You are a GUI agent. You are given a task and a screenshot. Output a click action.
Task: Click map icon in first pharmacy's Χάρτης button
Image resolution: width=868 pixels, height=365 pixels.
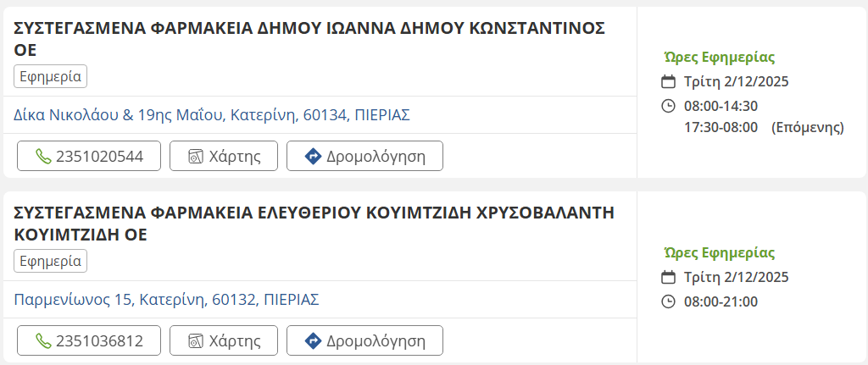(196, 157)
